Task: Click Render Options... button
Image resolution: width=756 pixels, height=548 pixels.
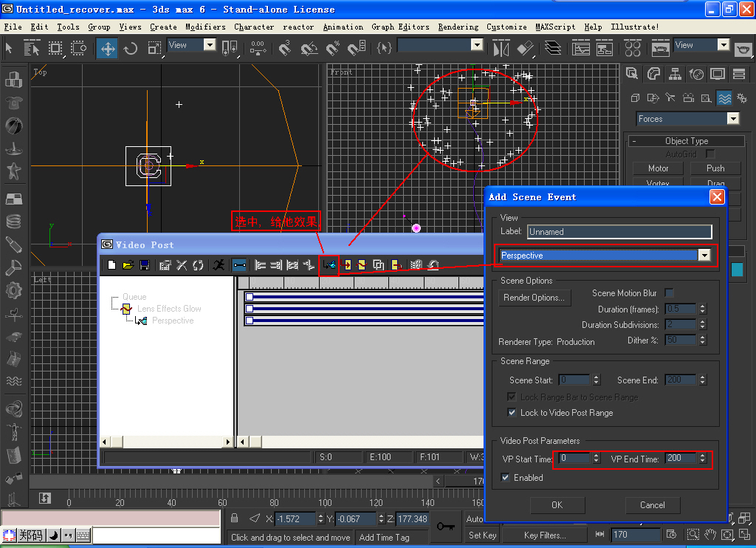Action: 535,298
